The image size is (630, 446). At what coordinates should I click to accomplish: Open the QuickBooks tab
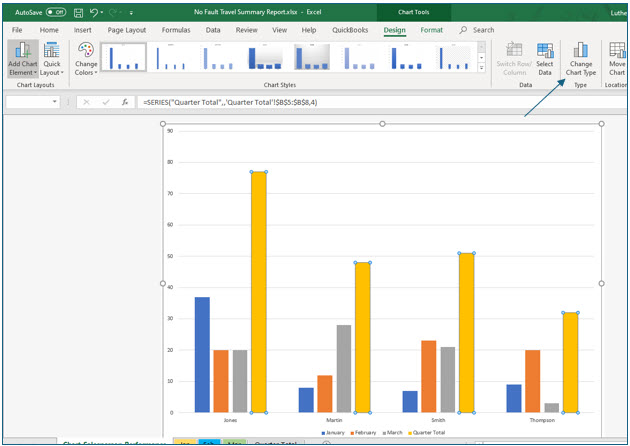click(350, 30)
